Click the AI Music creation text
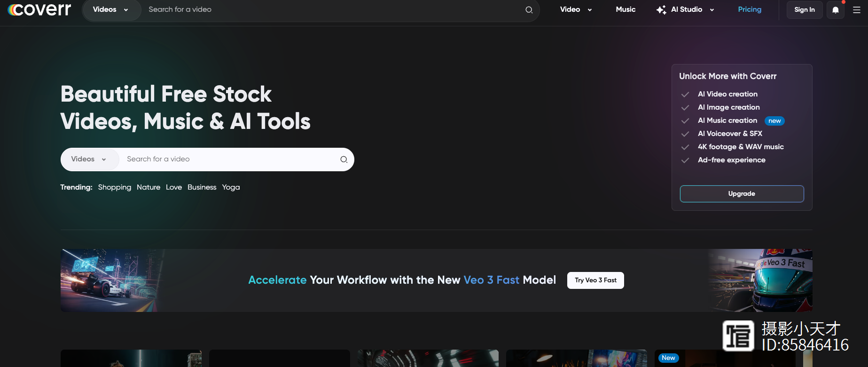 [x=727, y=120]
